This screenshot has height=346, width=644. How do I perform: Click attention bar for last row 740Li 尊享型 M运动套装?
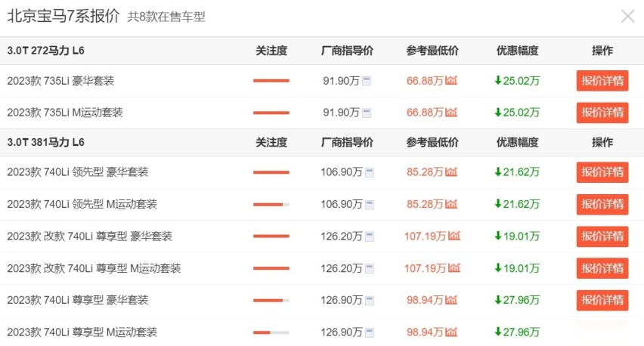pyautogui.click(x=271, y=332)
